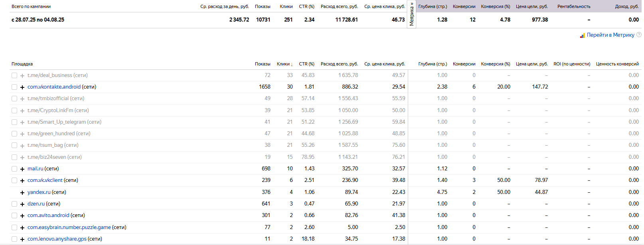This screenshot has width=644, height=245.
Task: Expand the com.vk.vkclient row plus
Action: pyautogui.click(x=22, y=180)
